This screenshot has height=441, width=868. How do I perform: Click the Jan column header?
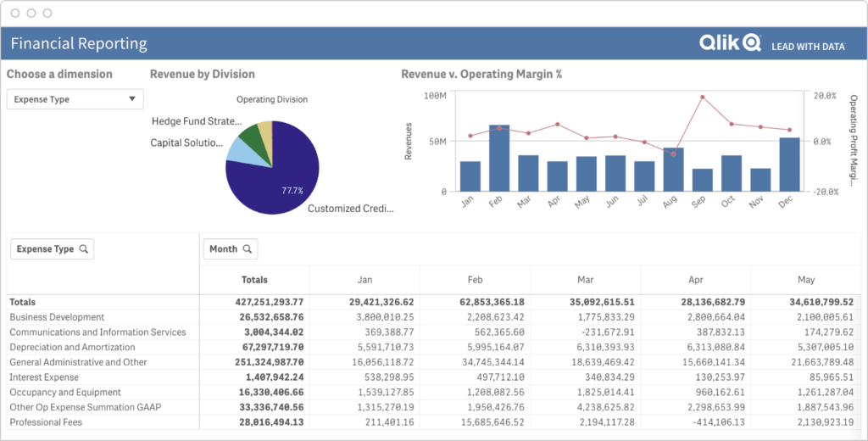[x=364, y=280]
